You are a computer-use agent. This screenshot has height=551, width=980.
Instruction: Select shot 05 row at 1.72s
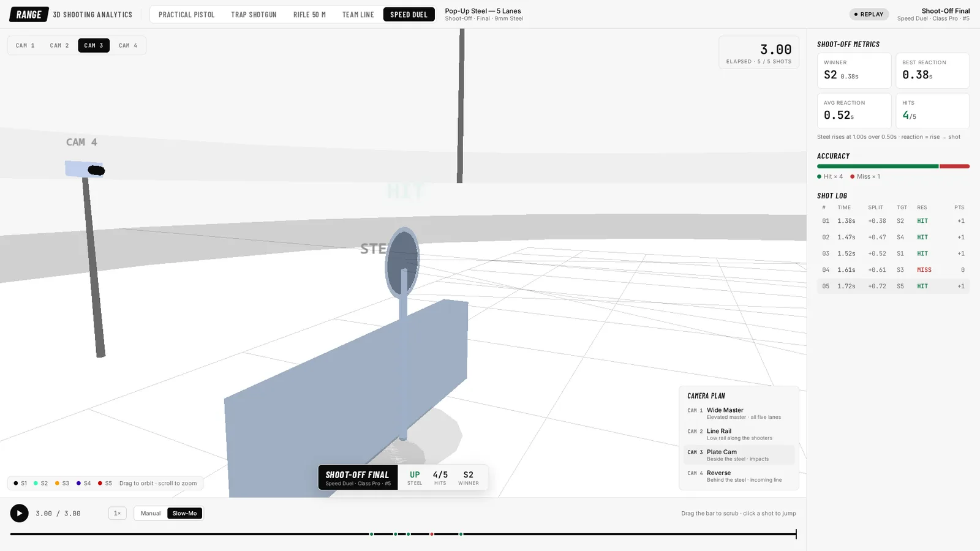(x=893, y=286)
